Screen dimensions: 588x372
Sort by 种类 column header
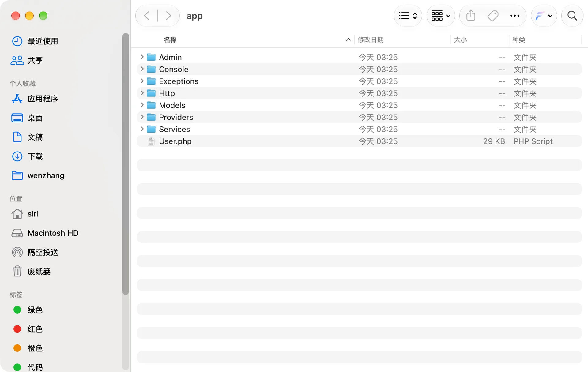click(x=519, y=40)
